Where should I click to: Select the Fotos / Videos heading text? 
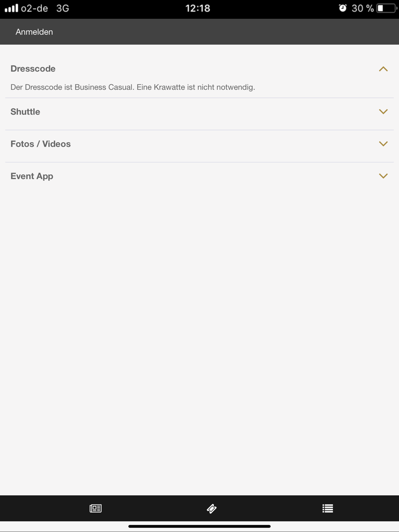click(x=41, y=144)
